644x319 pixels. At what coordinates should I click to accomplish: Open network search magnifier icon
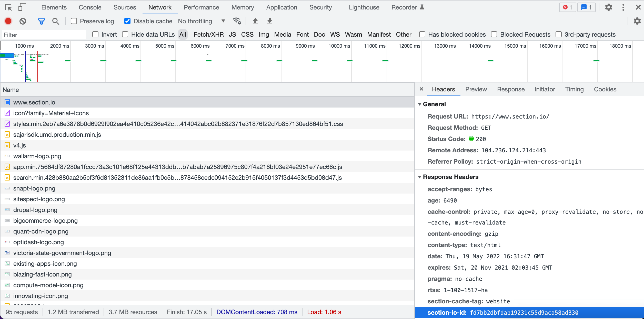(x=56, y=21)
